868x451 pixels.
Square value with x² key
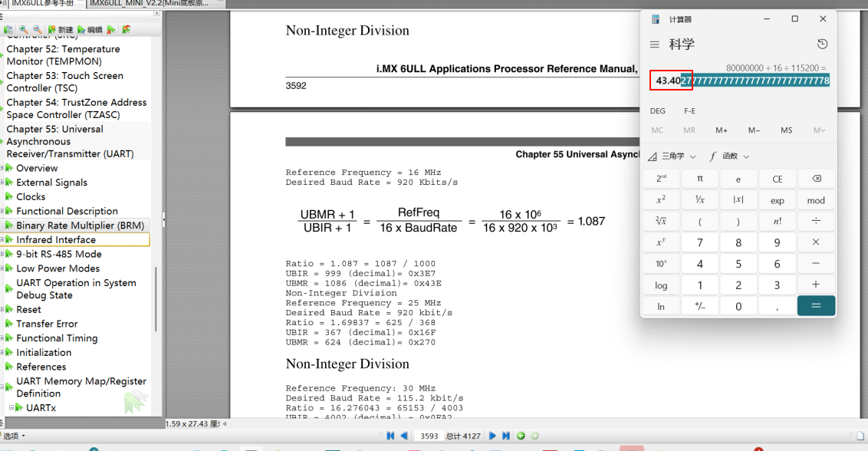[661, 200]
